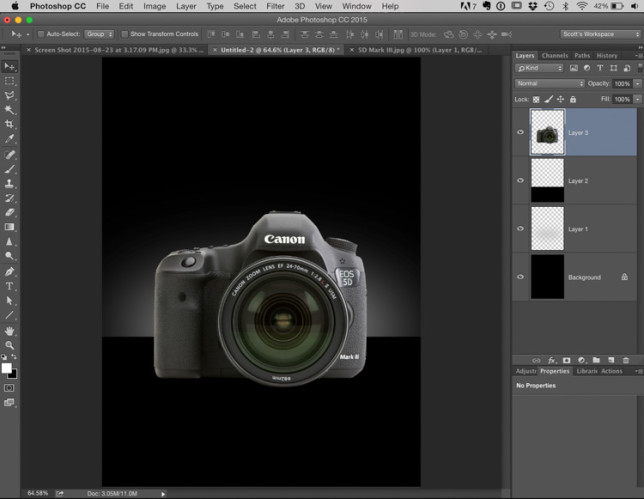Image resolution: width=644 pixels, height=499 pixels.
Task: Switch to the History tab
Action: [607, 55]
